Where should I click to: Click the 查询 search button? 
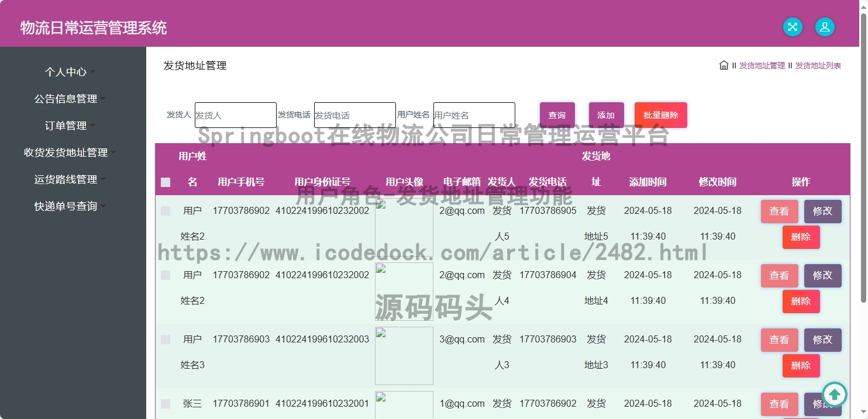(557, 115)
